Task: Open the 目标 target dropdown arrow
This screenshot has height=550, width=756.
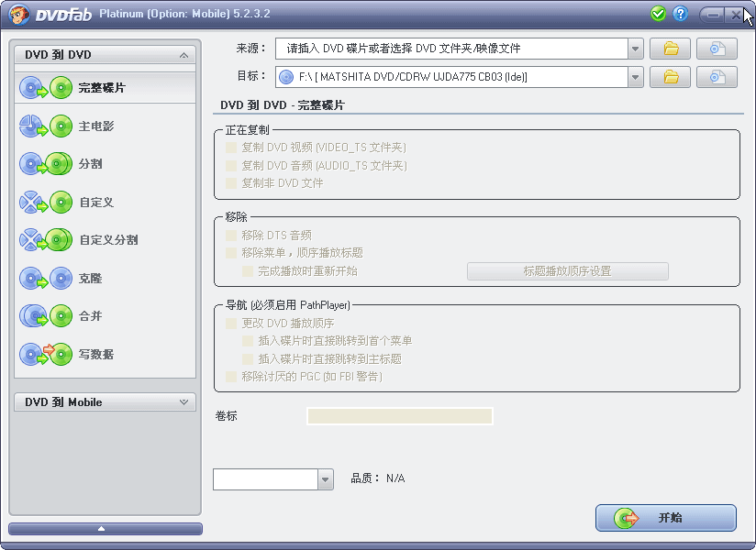Action: click(636, 77)
